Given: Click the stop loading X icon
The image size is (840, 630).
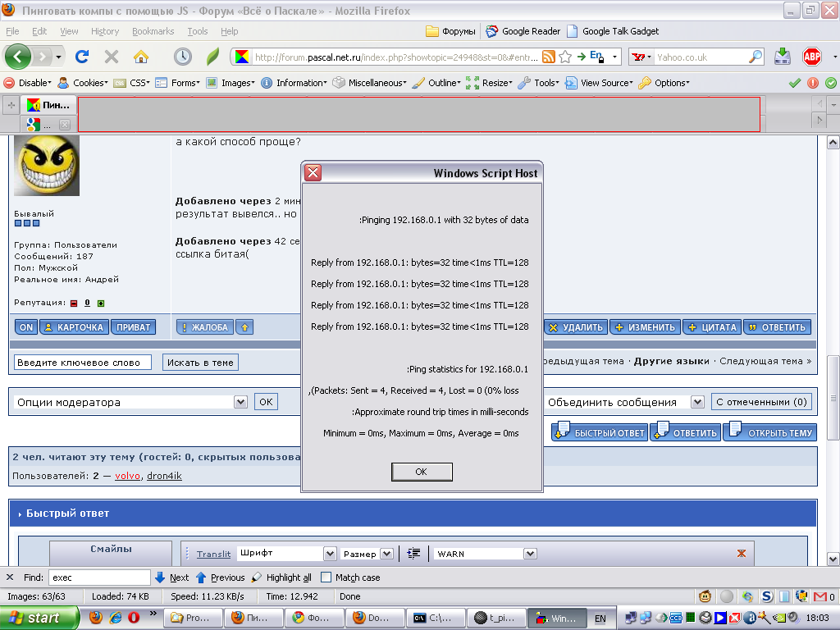Looking at the screenshot, I should [112, 57].
